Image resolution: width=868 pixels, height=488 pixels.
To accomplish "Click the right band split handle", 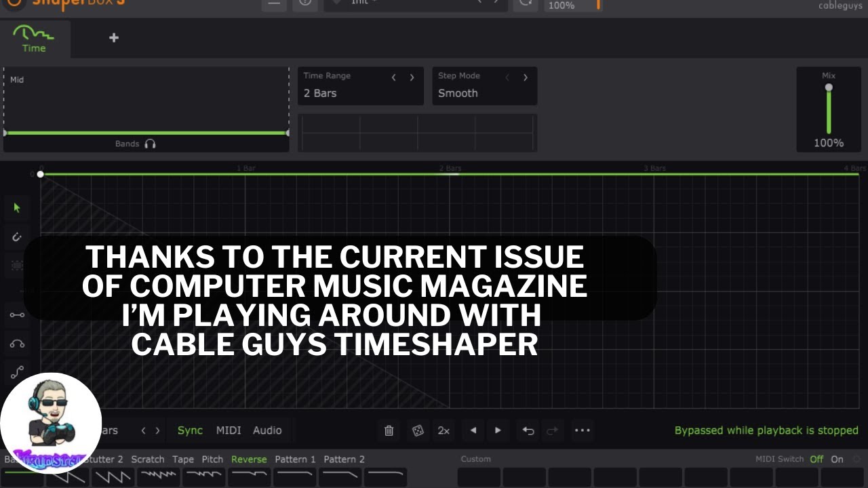I will click(x=288, y=133).
